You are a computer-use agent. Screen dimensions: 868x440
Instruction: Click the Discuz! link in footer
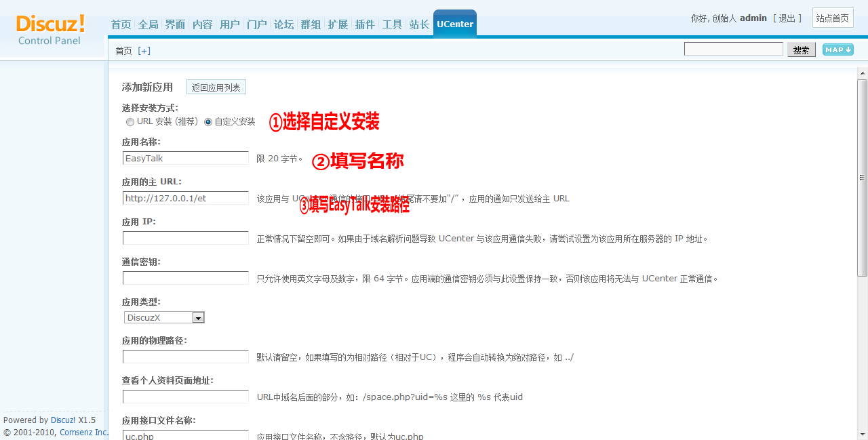coord(63,420)
